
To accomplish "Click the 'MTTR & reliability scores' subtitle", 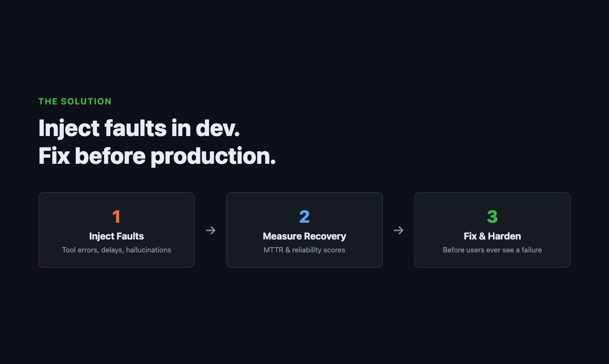I will click(x=304, y=250).
